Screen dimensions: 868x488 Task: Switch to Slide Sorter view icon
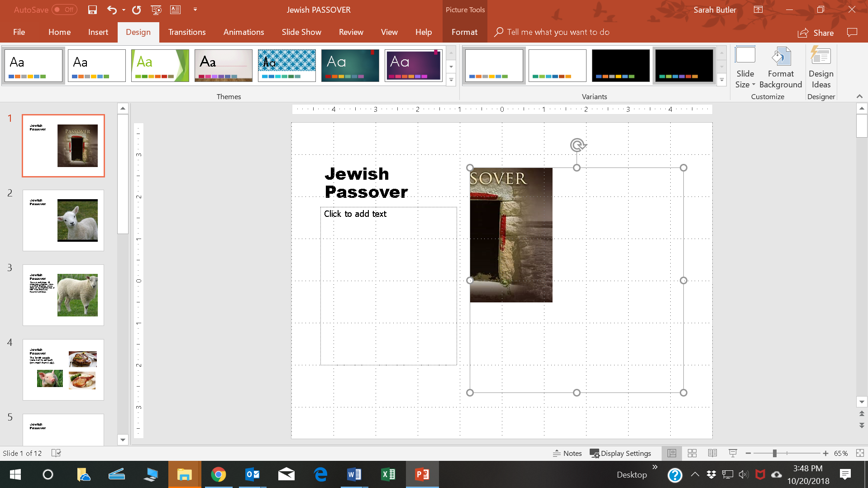point(692,453)
